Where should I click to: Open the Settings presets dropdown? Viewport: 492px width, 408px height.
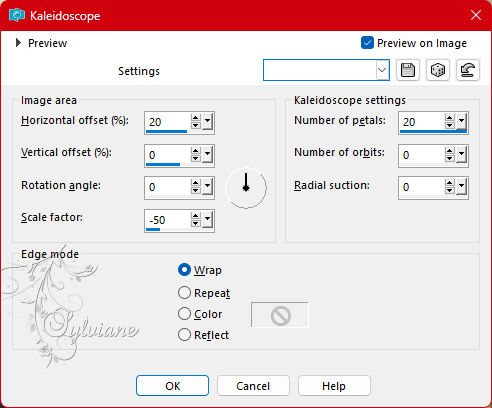(x=382, y=70)
